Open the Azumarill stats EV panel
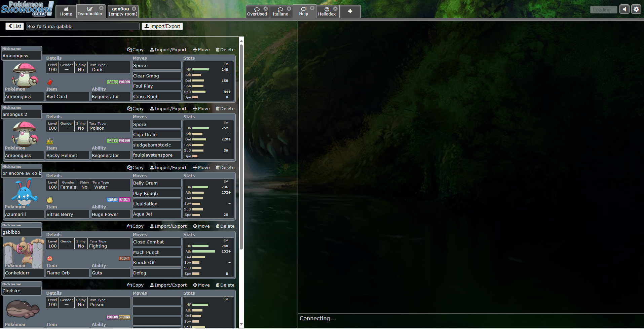Screen dimensions: 644x329 (x=208, y=198)
